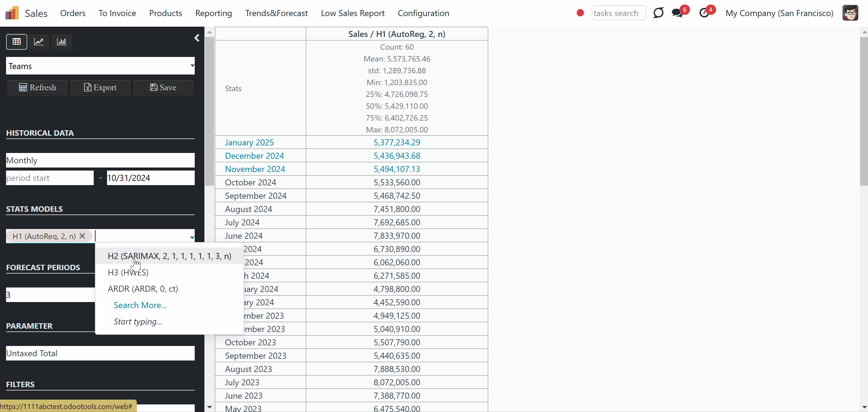Open the stats models dropdown arrow

coord(192,237)
